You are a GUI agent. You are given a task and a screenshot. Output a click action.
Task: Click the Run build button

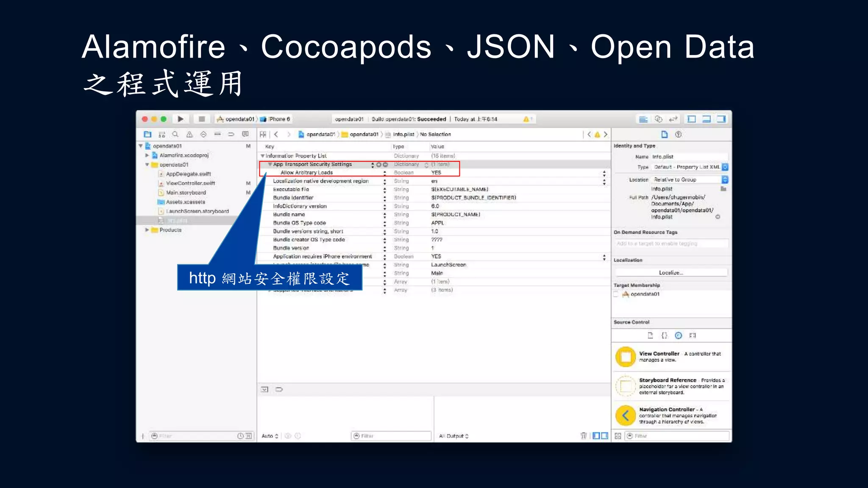(181, 119)
